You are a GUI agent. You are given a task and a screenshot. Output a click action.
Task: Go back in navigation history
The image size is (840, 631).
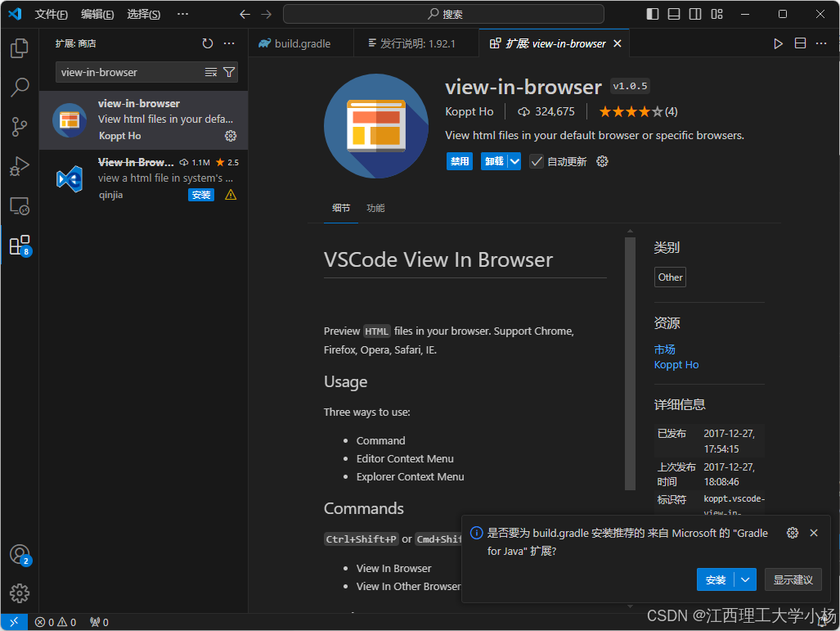pyautogui.click(x=245, y=15)
